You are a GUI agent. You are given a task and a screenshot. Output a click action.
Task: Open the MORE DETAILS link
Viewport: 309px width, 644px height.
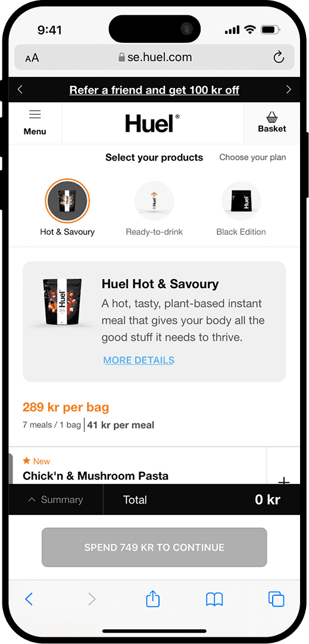point(139,360)
